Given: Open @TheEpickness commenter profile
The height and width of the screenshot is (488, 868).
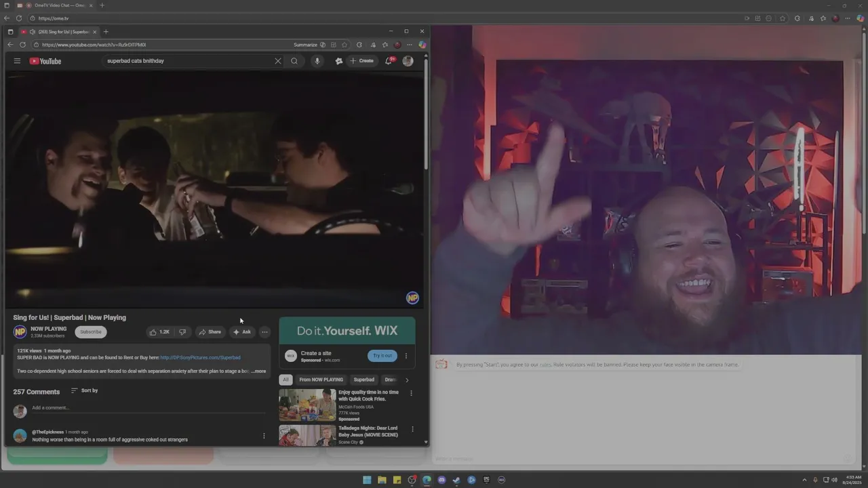Looking at the screenshot, I should [x=47, y=432].
